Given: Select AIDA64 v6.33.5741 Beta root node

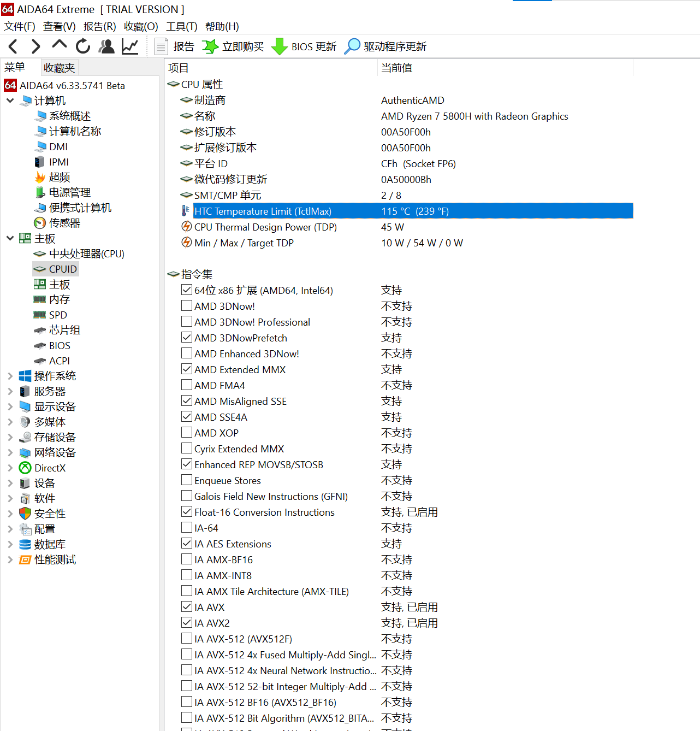Looking at the screenshot, I should [x=64, y=85].
